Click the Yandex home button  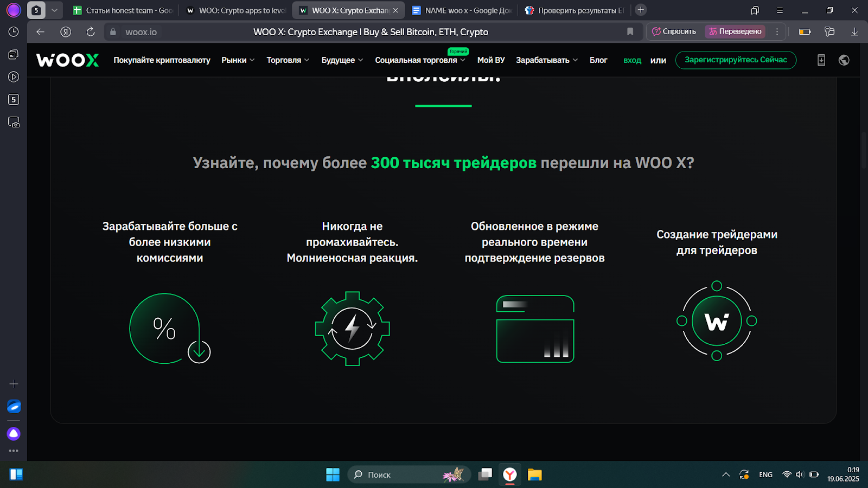(66, 32)
